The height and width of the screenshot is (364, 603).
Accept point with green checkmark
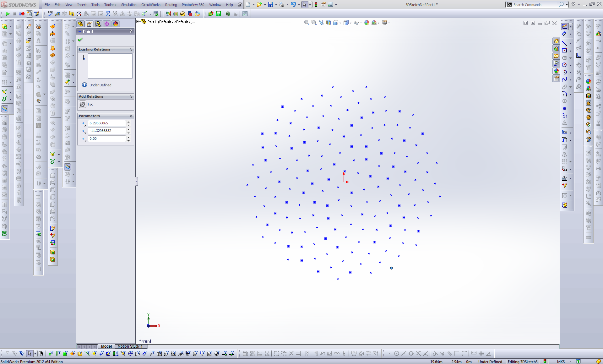tap(80, 40)
